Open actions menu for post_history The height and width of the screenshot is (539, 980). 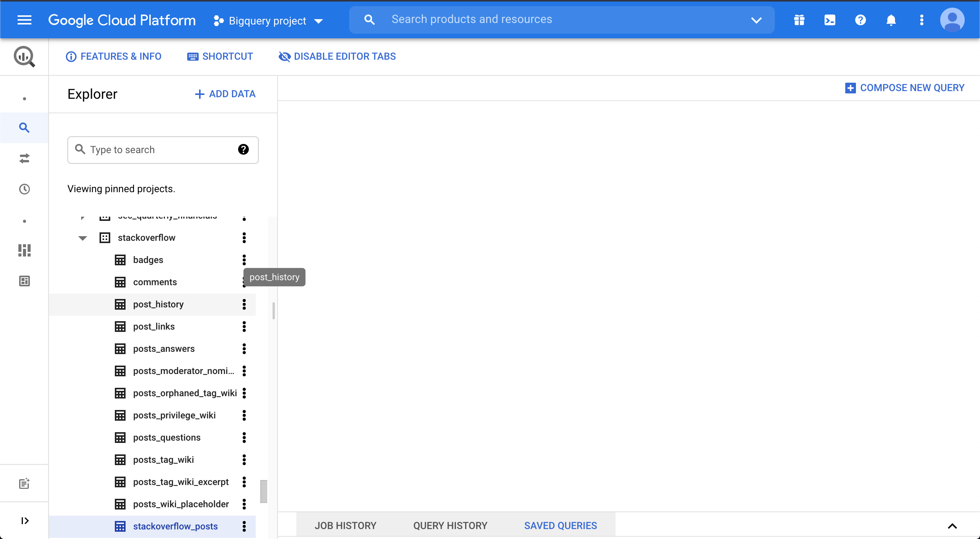coord(244,304)
